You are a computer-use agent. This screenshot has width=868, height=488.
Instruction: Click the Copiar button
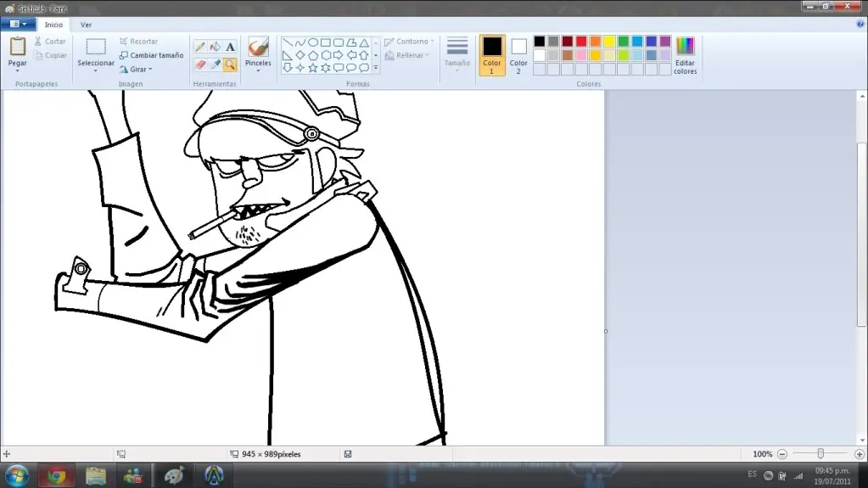[x=50, y=55]
